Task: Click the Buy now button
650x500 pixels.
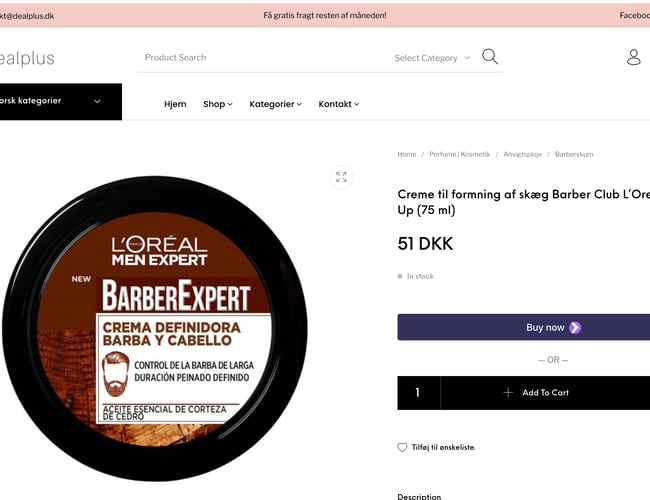Action: [524, 327]
